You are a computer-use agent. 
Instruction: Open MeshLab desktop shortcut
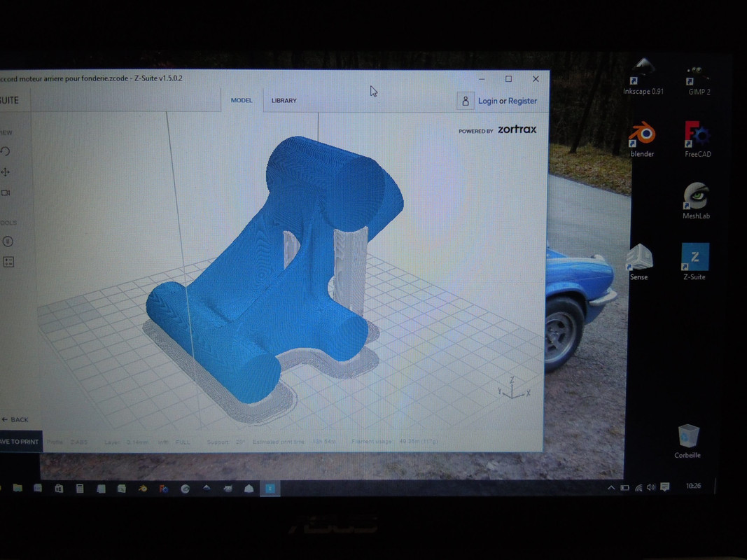(696, 200)
